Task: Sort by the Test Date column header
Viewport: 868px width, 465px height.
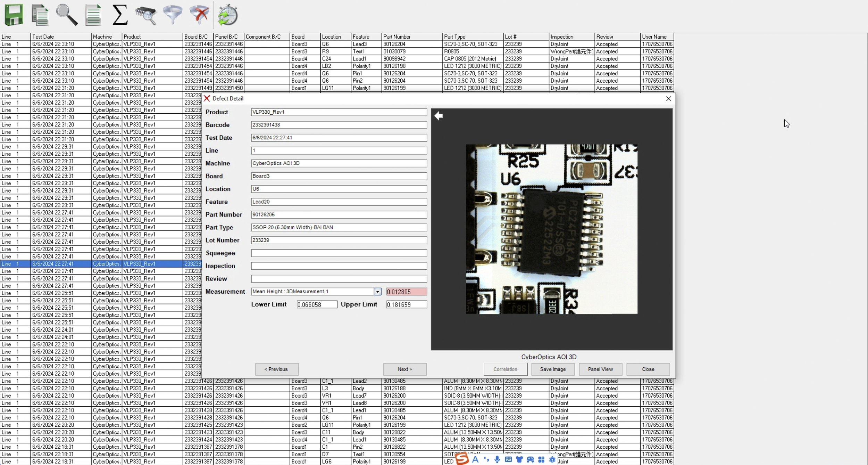Action: tap(61, 36)
